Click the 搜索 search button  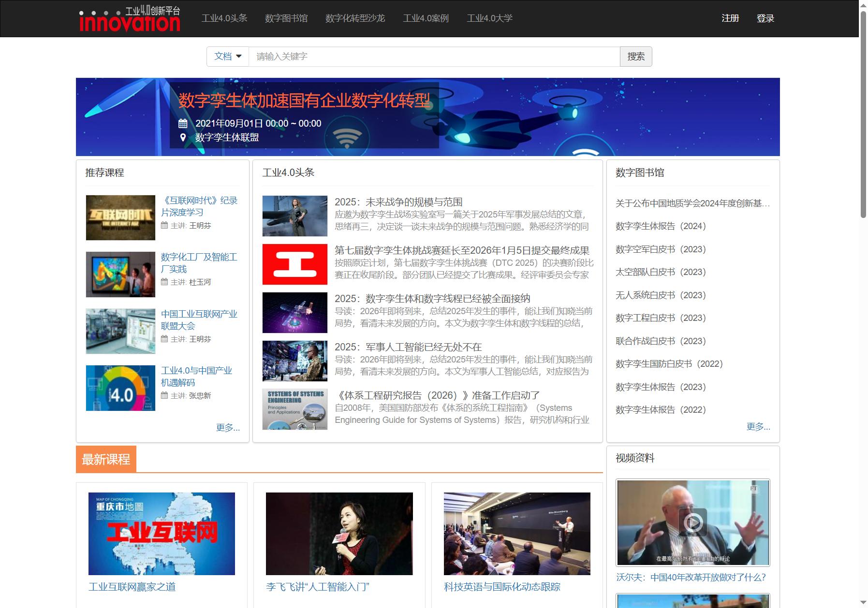click(x=636, y=57)
